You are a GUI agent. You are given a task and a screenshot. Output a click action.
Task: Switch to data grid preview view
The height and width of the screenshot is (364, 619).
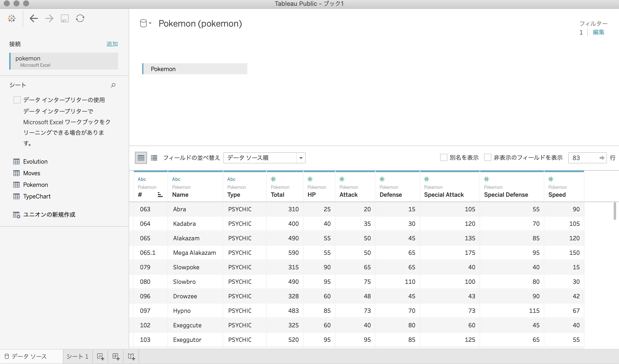141,158
